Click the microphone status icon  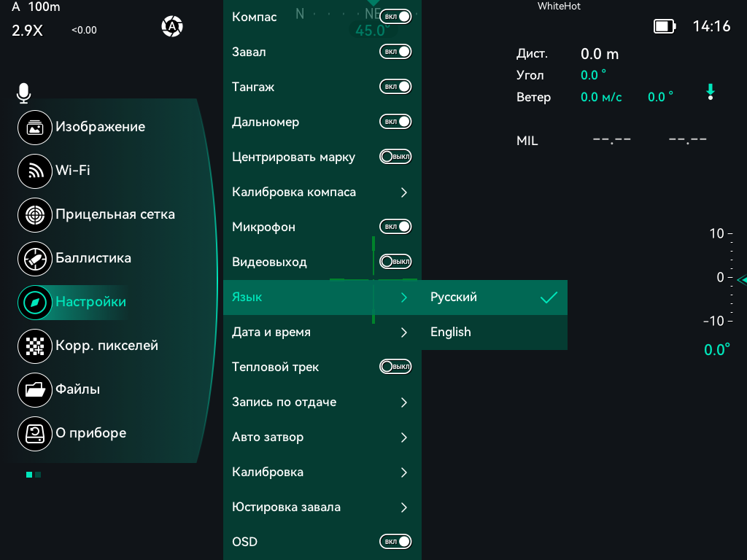23,93
